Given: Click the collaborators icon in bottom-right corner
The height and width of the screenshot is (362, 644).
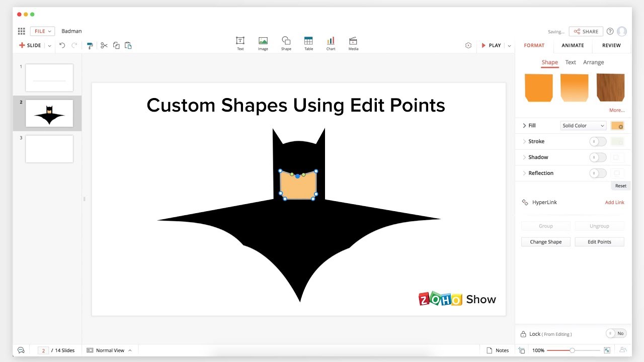Looking at the screenshot, I should [x=623, y=350].
